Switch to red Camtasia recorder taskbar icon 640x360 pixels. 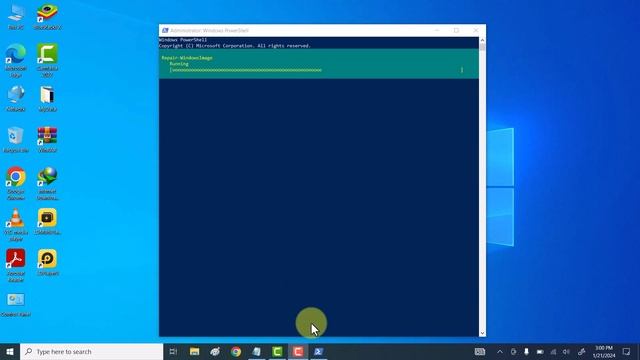point(298,351)
